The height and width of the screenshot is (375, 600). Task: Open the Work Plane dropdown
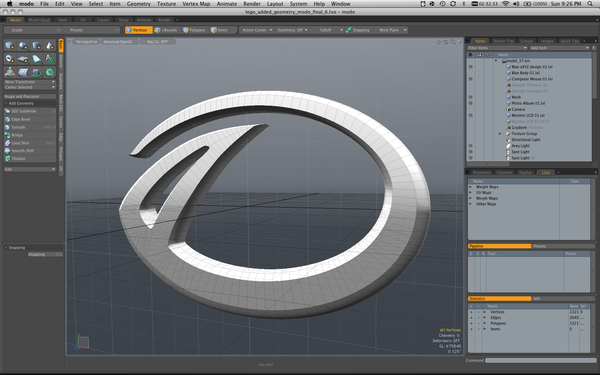pyautogui.click(x=390, y=30)
